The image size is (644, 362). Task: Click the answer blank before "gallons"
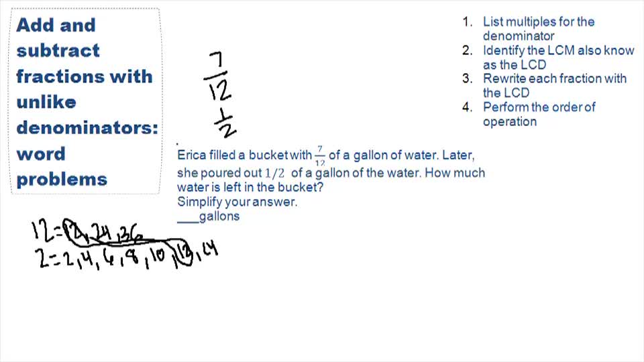188,217
